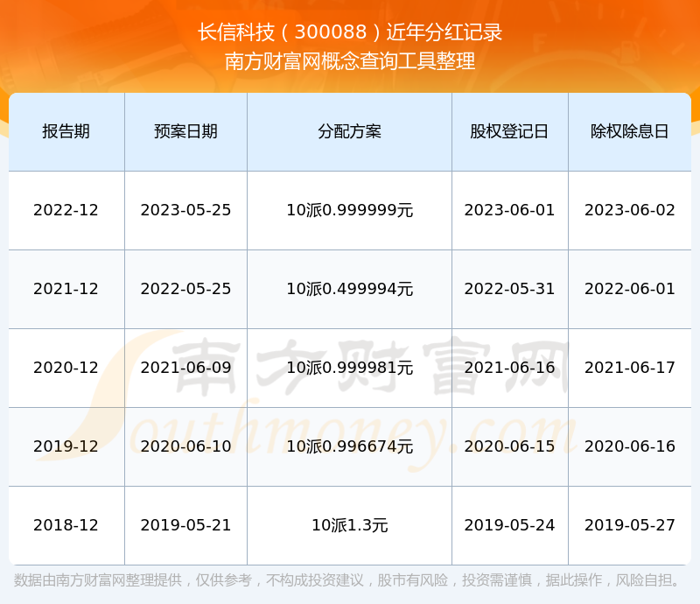
Task: Select the report period cell 2022-12
Action: [66, 210]
